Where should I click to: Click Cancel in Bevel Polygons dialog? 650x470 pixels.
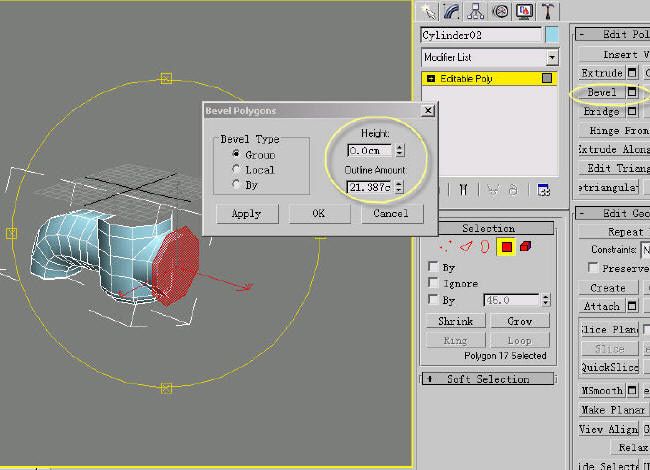point(392,213)
